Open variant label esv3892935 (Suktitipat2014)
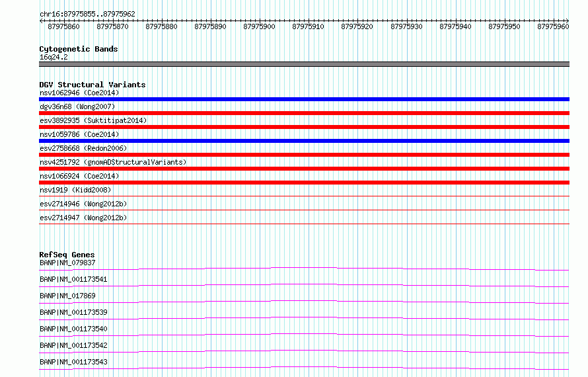 [93, 120]
